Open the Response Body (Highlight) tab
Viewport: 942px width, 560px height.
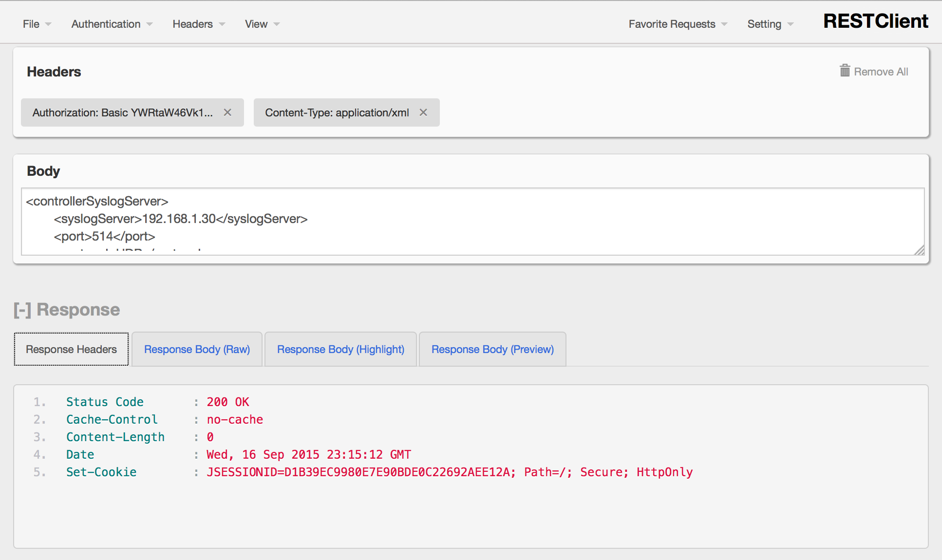click(x=340, y=349)
